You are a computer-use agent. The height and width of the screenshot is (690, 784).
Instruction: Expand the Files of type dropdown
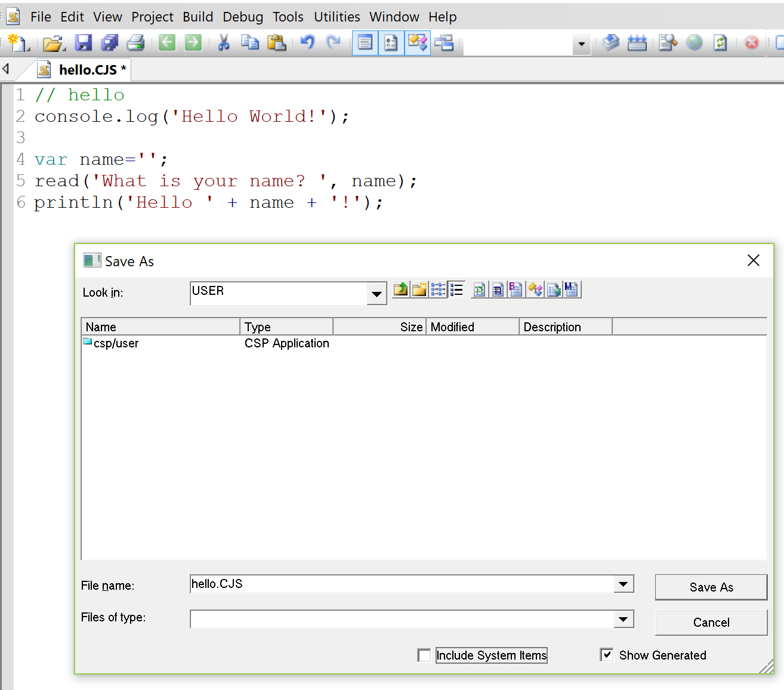click(624, 620)
